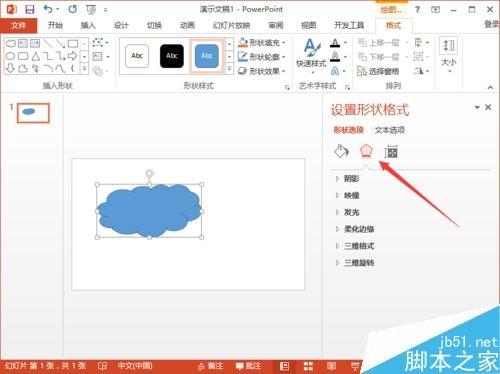Select the Effects pentagon icon in format pane
Image resolution: width=500 pixels, height=374 pixels.
[x=366, y=152]
